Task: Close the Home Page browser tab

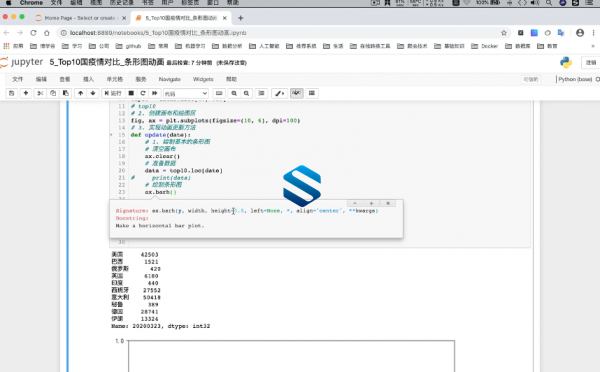Action: (124, 18)
